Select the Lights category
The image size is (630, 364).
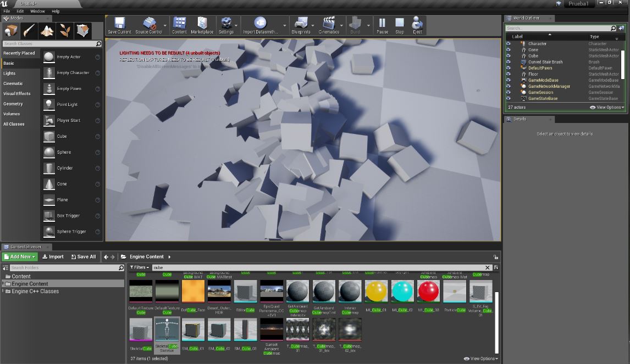click(9, 74)
